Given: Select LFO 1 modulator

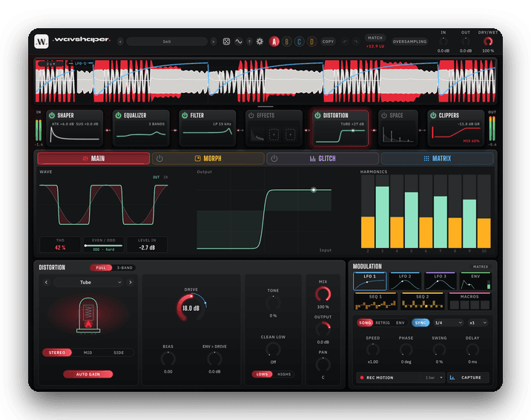Looking at the screenshot, I should coord(370,281).
